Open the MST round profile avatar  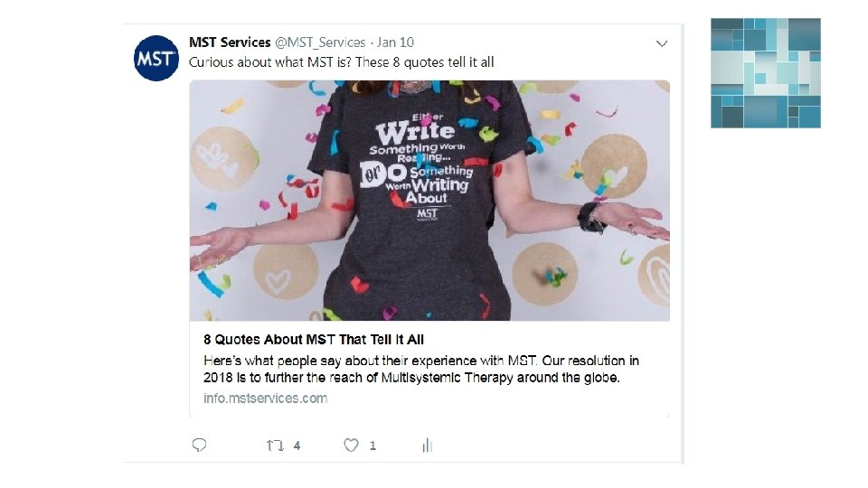[156, 59]
